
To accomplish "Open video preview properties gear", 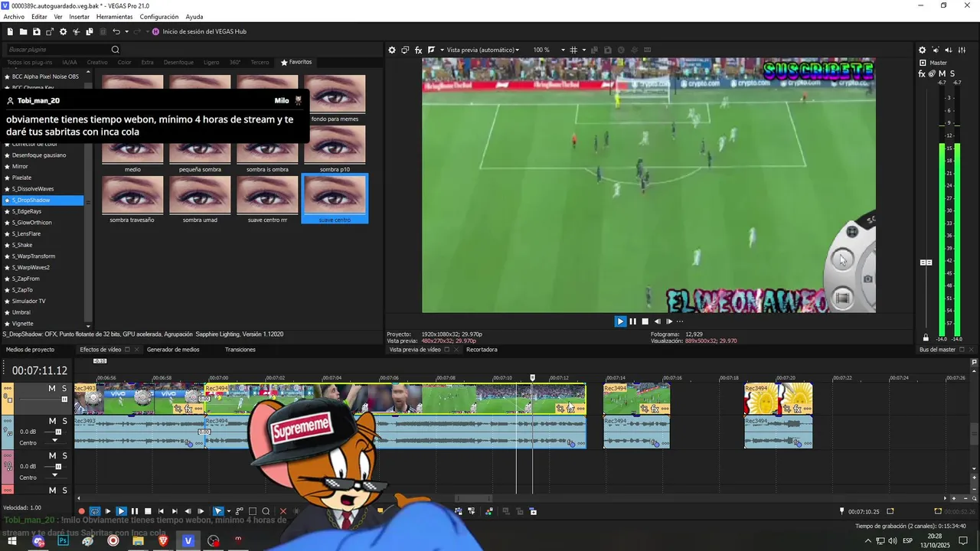I will tap(392, 50).
